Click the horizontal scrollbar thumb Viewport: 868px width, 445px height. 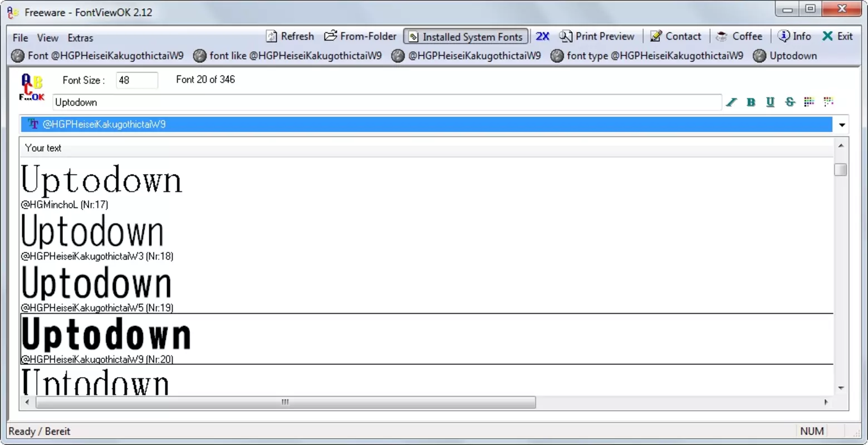[x=286, y=402]
